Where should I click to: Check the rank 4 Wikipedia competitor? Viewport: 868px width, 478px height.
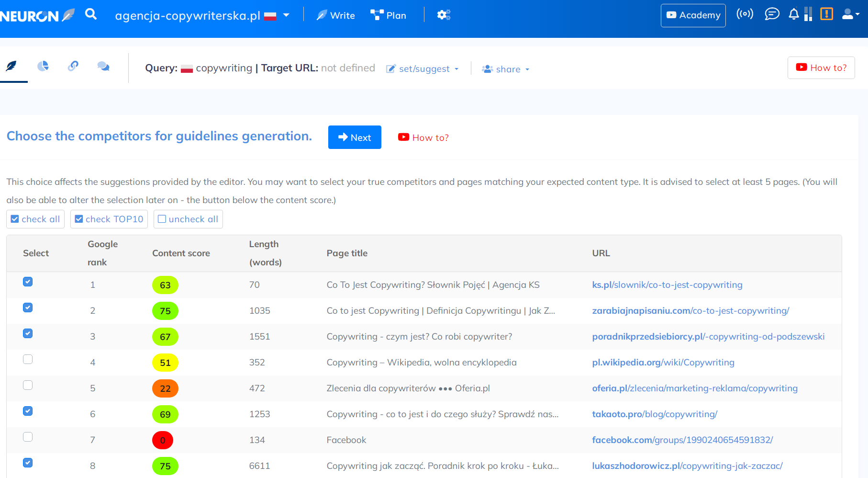[x=28, y=359]
